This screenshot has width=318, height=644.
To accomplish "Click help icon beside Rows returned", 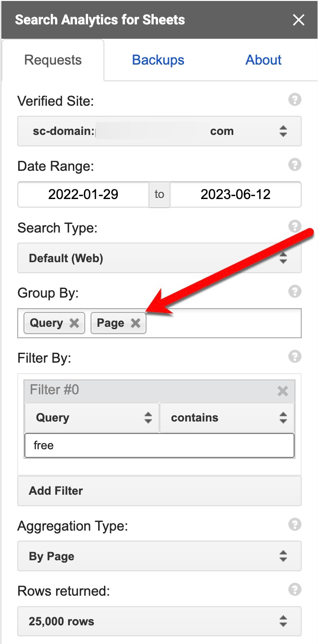I will pyautogui.click(x=295, y=590).
